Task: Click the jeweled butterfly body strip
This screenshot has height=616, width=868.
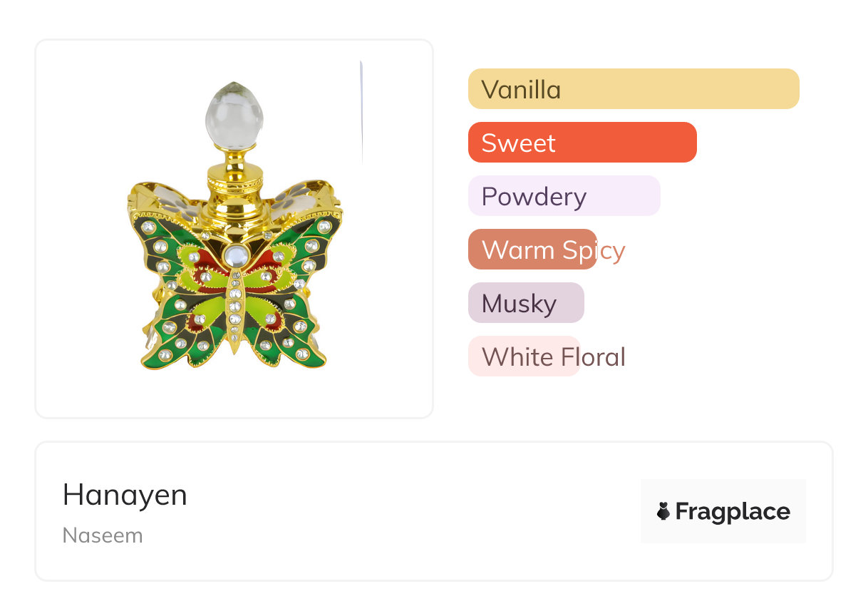Action: click(234, 307)
